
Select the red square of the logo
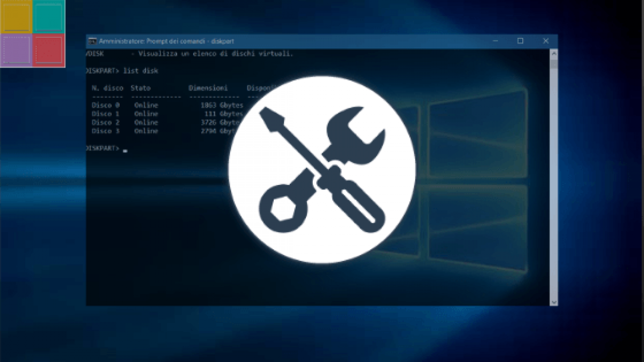(49, 50)
